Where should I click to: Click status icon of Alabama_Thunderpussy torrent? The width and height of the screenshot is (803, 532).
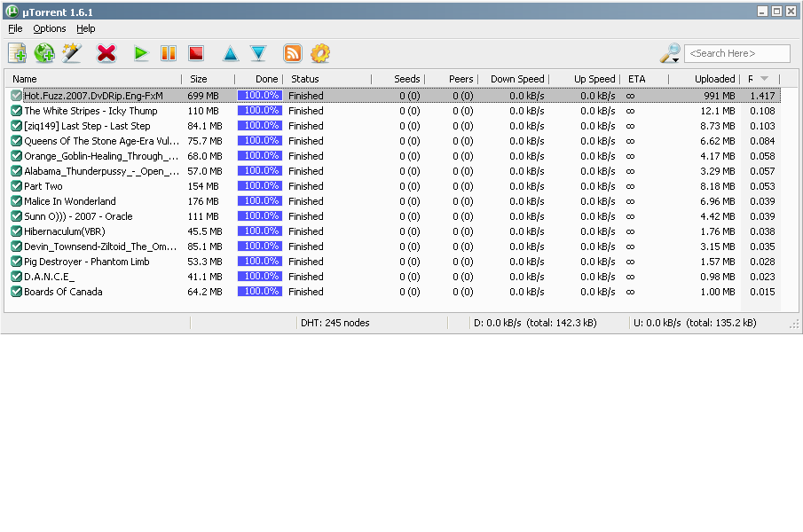(16, 171)
